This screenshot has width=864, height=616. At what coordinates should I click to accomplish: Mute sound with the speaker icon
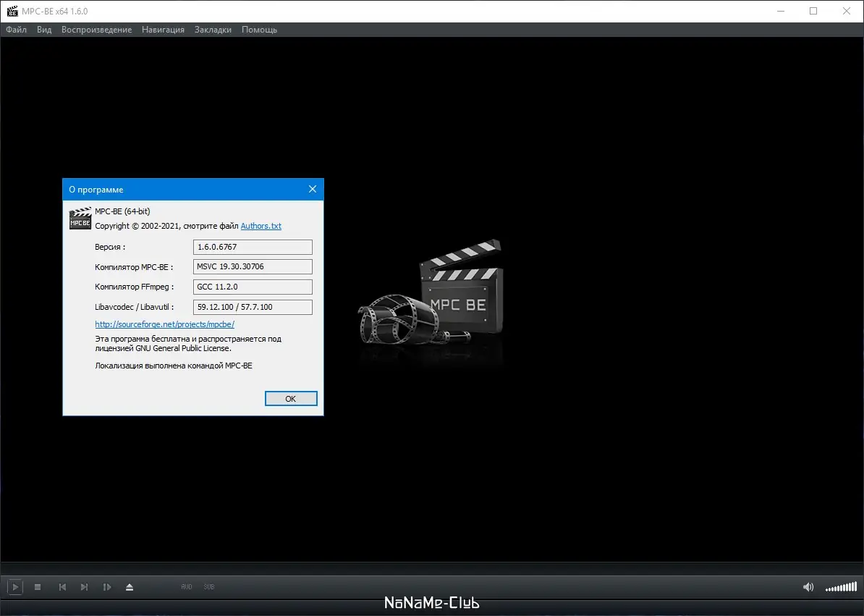click(808, 587)
